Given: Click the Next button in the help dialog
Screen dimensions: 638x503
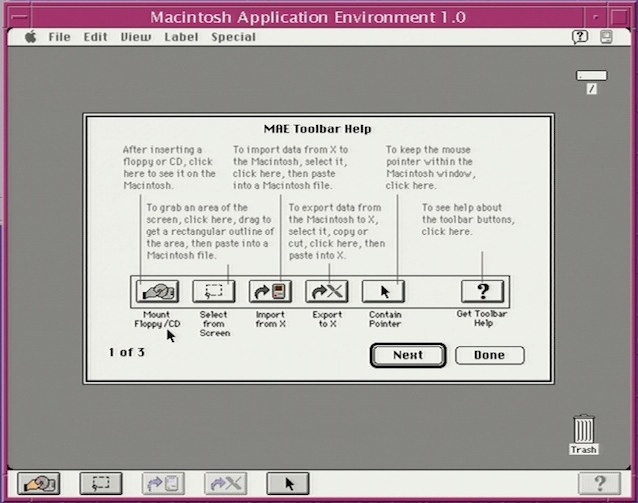Looking at the screenshot, I should click(408, 355).
